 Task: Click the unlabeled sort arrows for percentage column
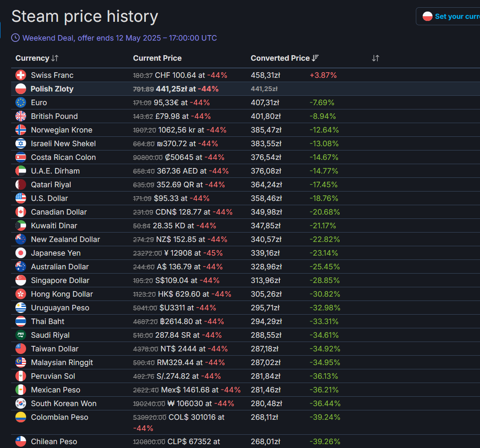[376, 58]
